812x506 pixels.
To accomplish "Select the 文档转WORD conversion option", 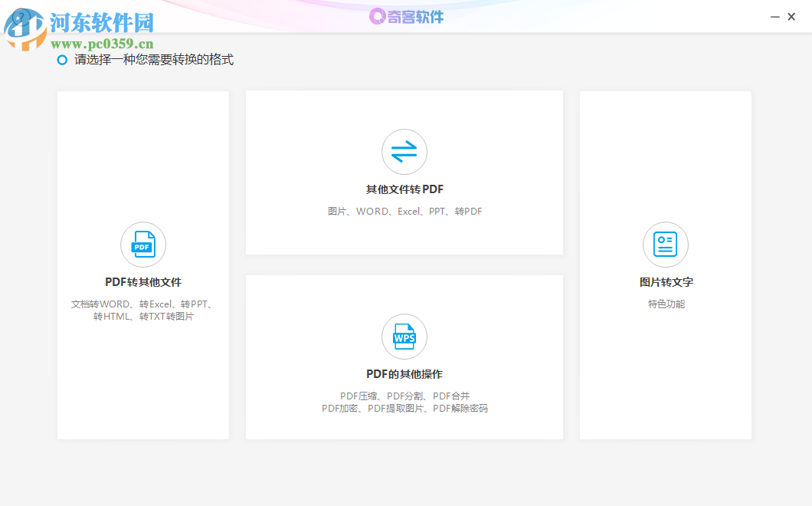I will tap(97, 304).
